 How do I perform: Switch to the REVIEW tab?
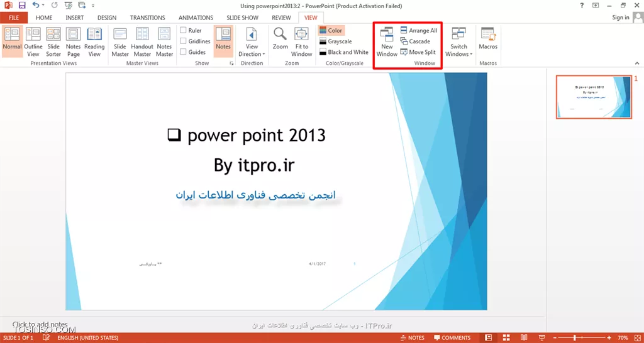point(281,18)
